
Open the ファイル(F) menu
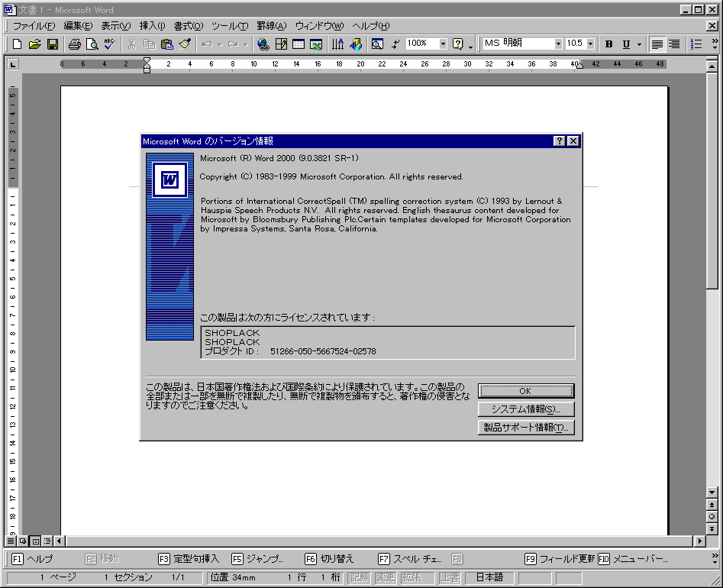coord(34,26)
